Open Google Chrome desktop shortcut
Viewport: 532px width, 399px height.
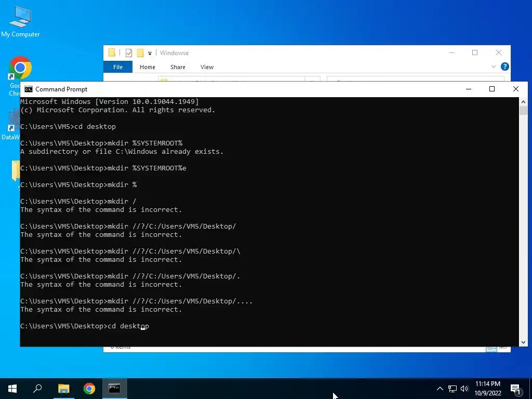click(20, 68)
